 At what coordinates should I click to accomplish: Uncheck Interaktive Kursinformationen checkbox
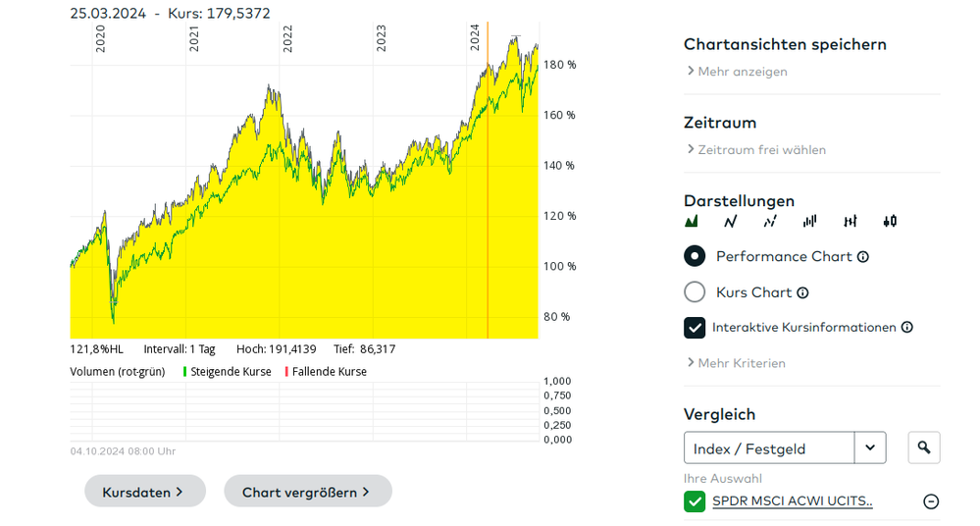(x=695, y=327)
